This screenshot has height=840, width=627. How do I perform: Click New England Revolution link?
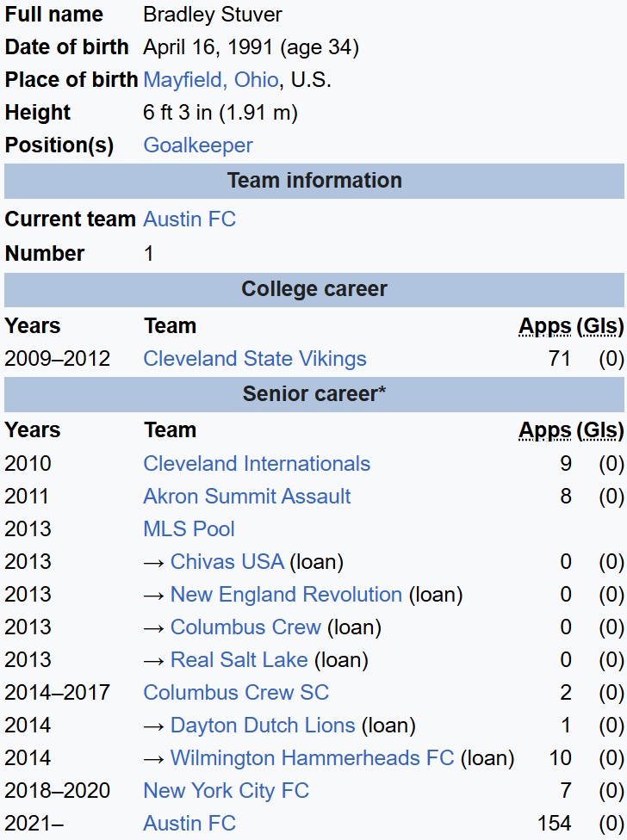286,595
